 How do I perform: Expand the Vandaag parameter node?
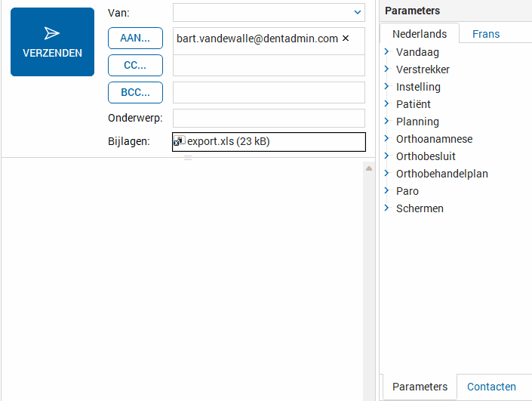(386, 51)
